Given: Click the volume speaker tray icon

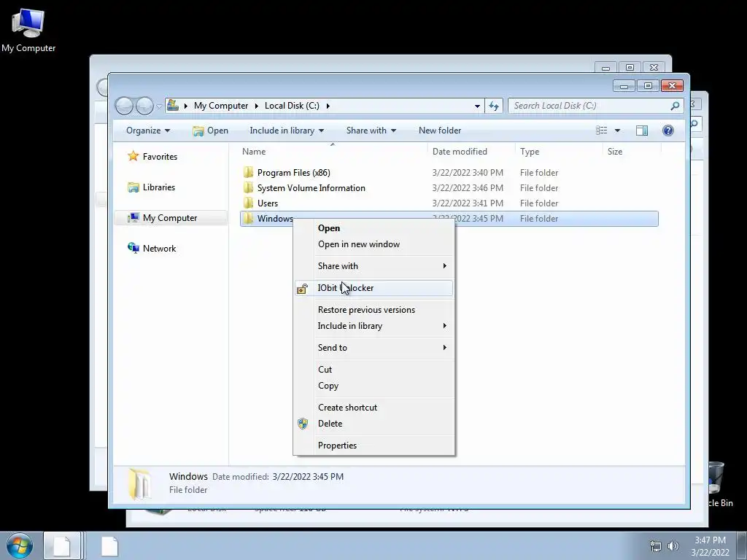Looking at the screenshot, I should (x=673, y=546).
